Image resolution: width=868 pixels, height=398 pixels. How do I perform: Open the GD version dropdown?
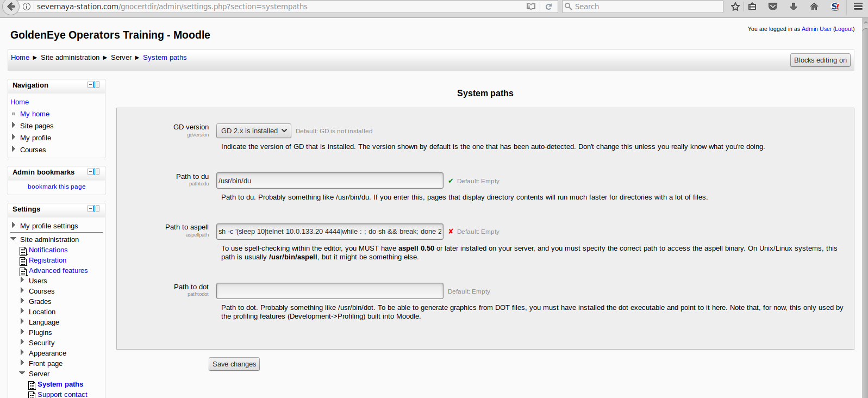click(254, 131)
